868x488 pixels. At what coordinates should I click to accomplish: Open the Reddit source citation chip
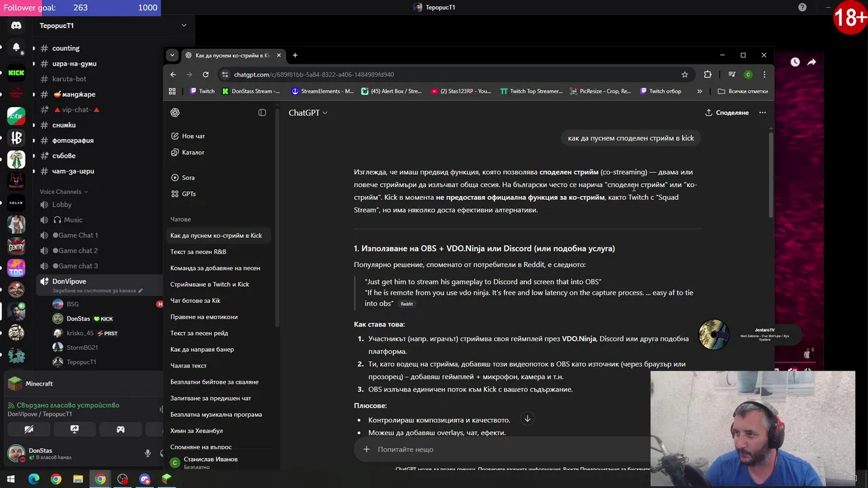[407, 304]
